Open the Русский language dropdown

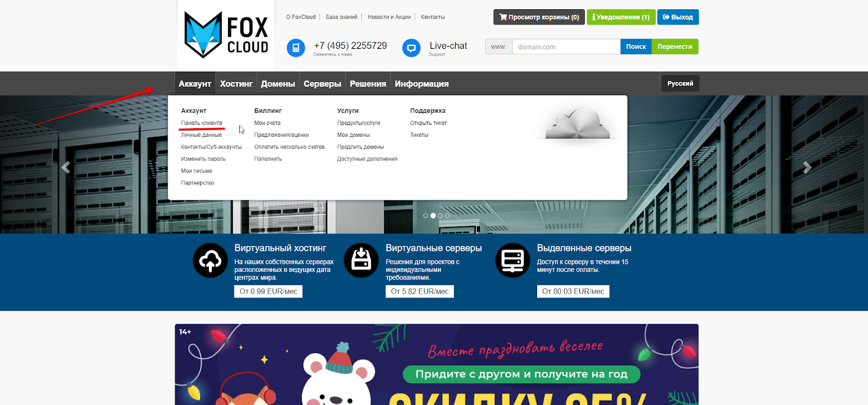tap(680, 84)
